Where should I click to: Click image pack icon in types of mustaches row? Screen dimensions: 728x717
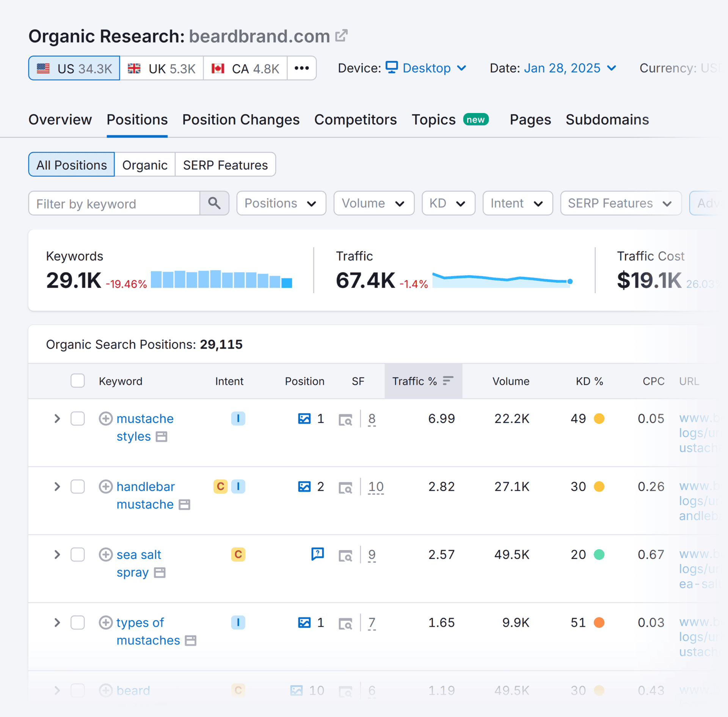click(304, 623)
